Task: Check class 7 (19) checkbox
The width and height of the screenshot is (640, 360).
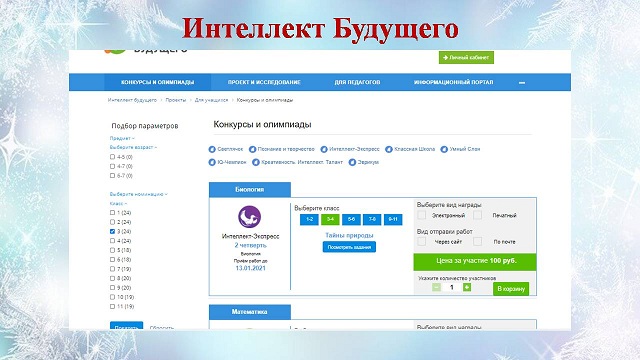Action: 112,269
